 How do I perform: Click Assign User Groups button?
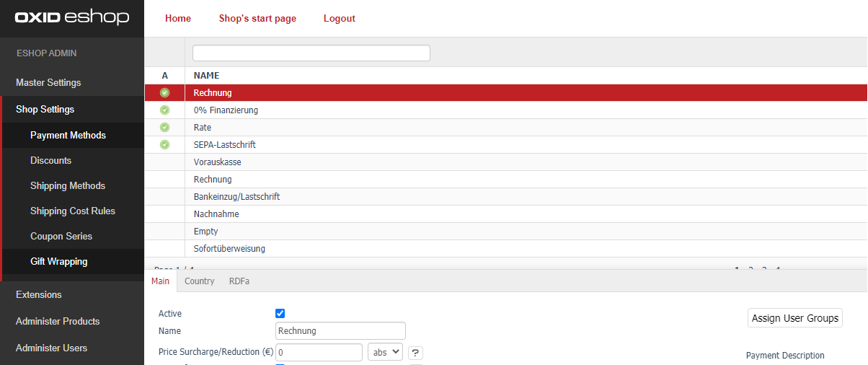click(794, 318)
